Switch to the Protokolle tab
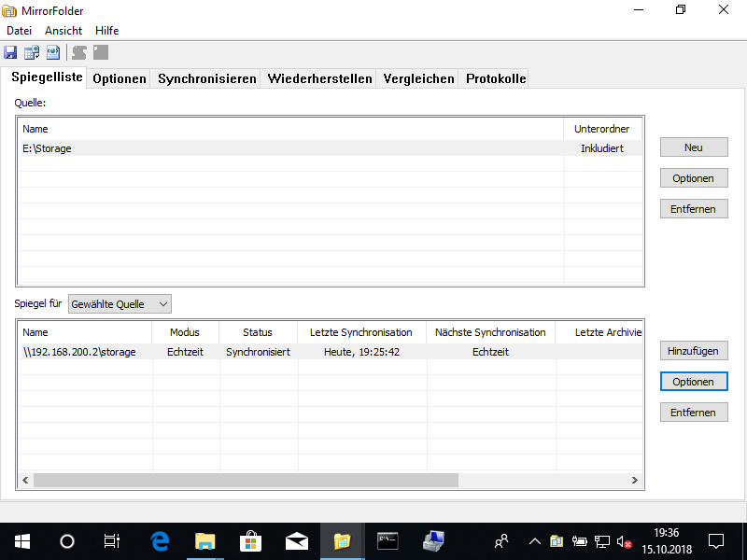Screen dimensions: 747x560 pyautogui.click(x=496, y=78)
